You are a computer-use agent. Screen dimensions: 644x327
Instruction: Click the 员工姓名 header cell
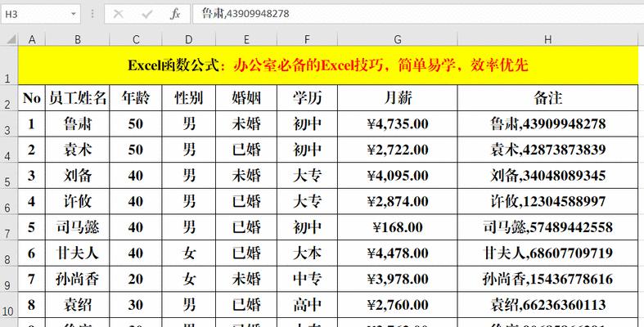coord(77,97)
